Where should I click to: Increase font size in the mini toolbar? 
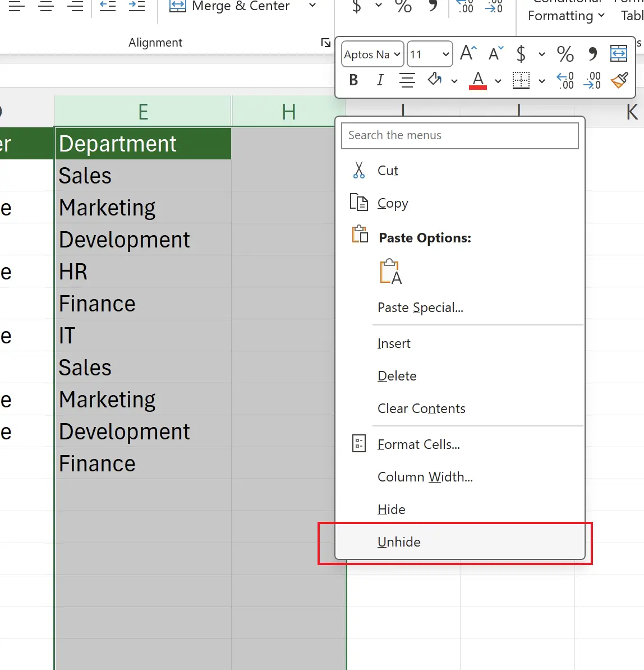click(468, 54)
